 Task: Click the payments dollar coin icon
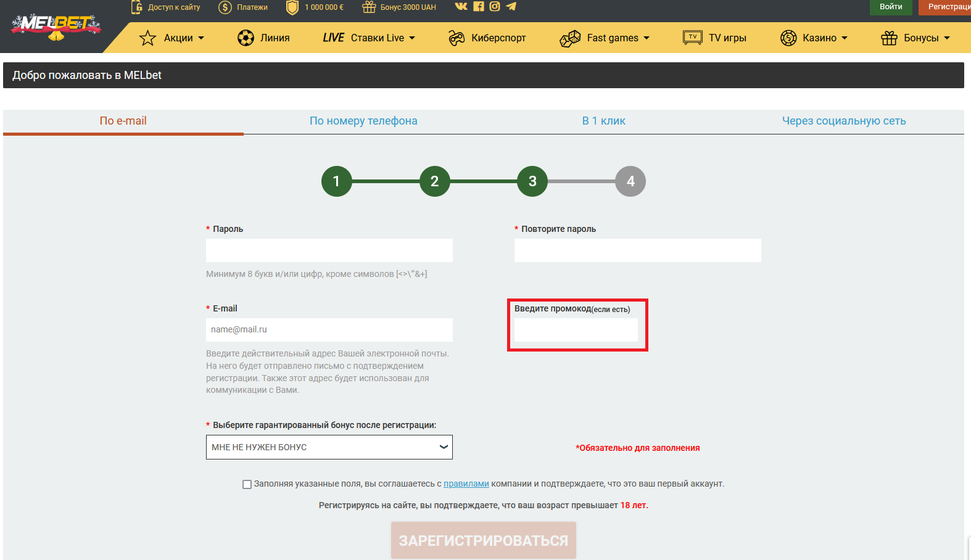[225, 7]
